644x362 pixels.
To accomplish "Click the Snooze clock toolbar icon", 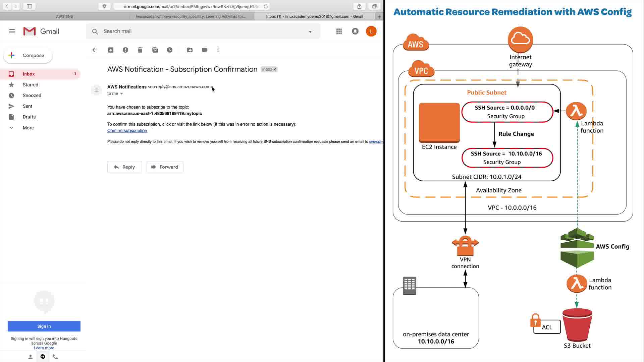I will (x=170, y=50).
